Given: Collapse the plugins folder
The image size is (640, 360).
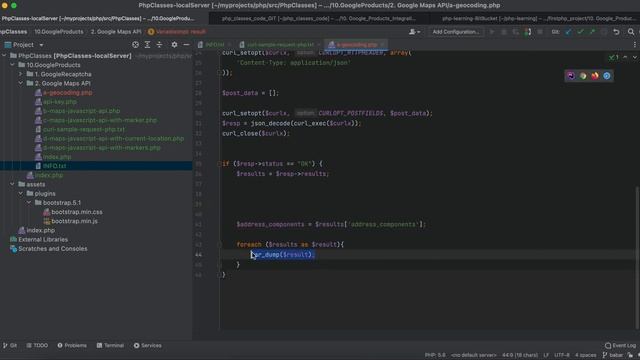Looking at the screenshot, I should coord(21,193).
